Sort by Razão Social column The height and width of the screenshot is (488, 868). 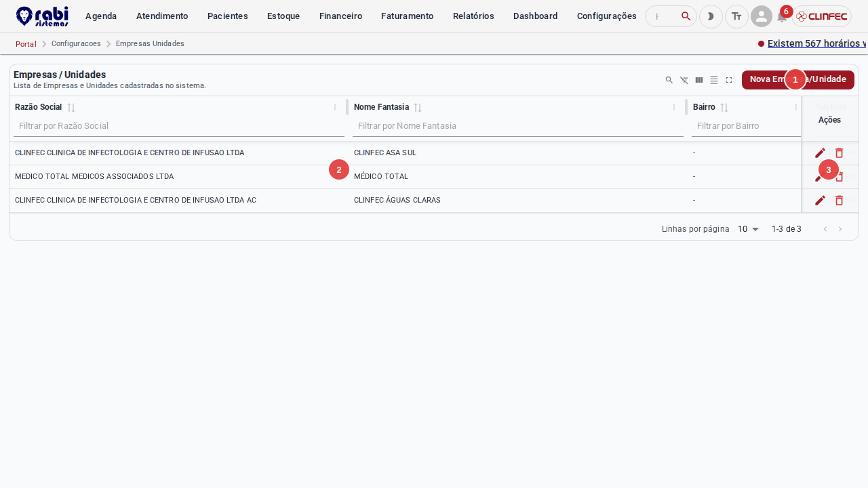pyautogui.click(x=71, y=108)
